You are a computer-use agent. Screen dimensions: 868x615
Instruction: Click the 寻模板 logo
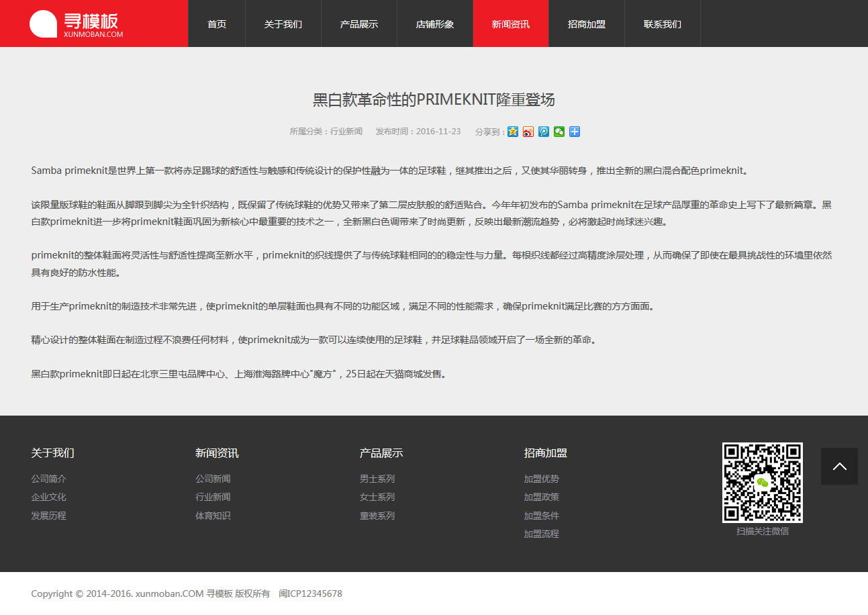(x=77, y=24)
